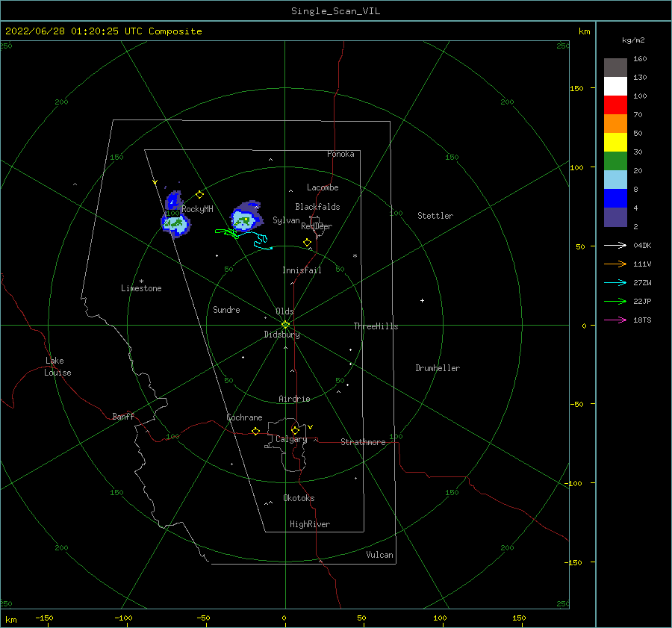
Task: Click the Single_Scan_VIL title
Action: tap(335, 10)
